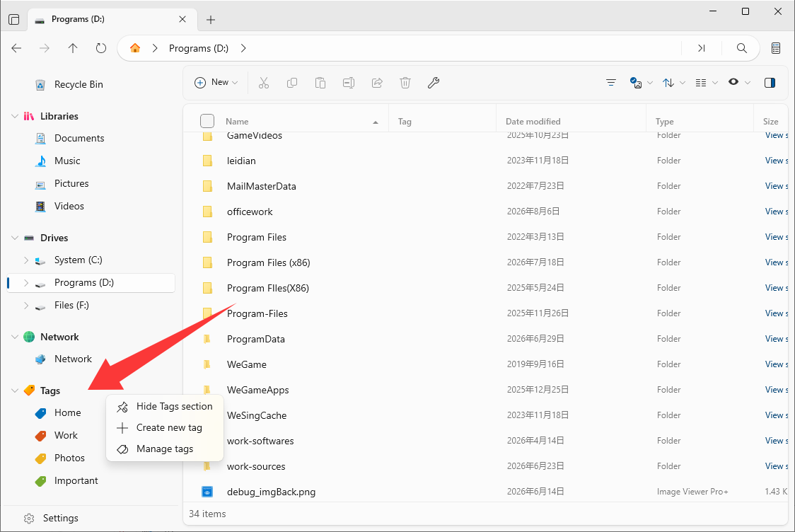This screenshot has height=532, width=795.
Task: Collapse the Tags section chevron
Action: pyautogui.click(x=15, y=391)
